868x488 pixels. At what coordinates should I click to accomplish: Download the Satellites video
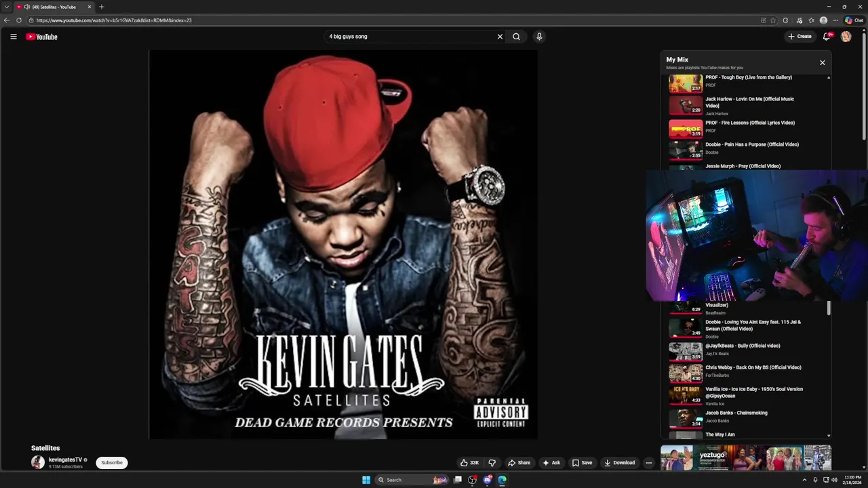click(x=620, y=463)
